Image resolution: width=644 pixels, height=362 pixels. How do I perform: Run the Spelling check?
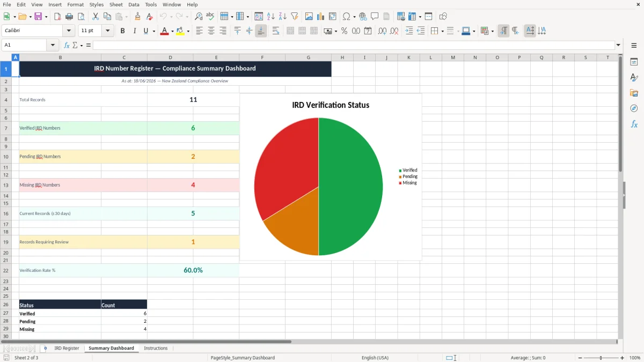coord(210,17)
